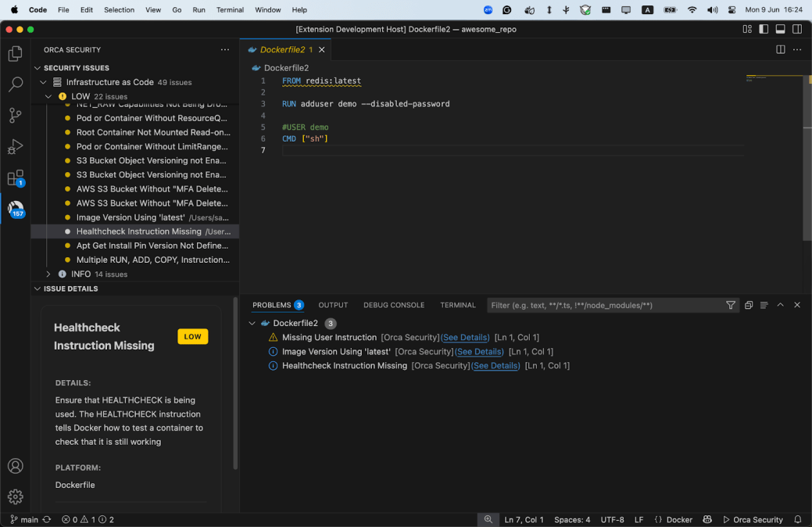This screenshot has width=812, height=527.
Task: Select Multiple RUN, ADD, COPY issue
Action: pyautogui.click(x=134, y=260)
